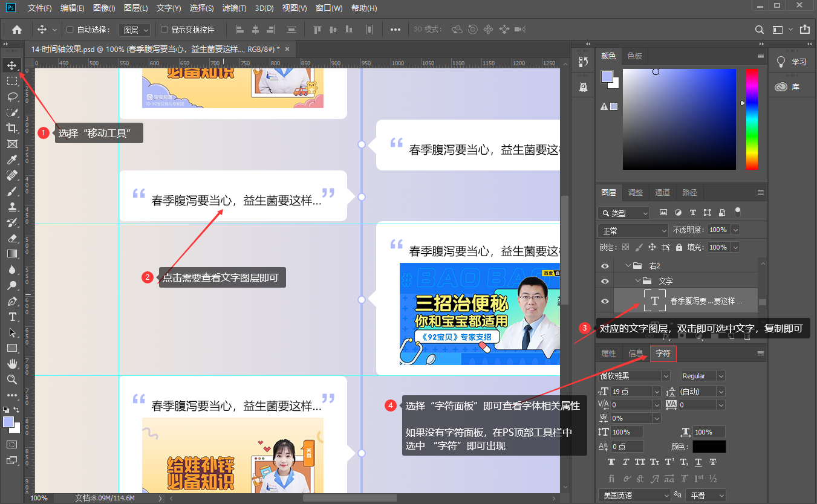The height and width of the screenshot is (504, 817).
Task: Open the 图层 auto-select dropdown
Action: pos(135,29)
